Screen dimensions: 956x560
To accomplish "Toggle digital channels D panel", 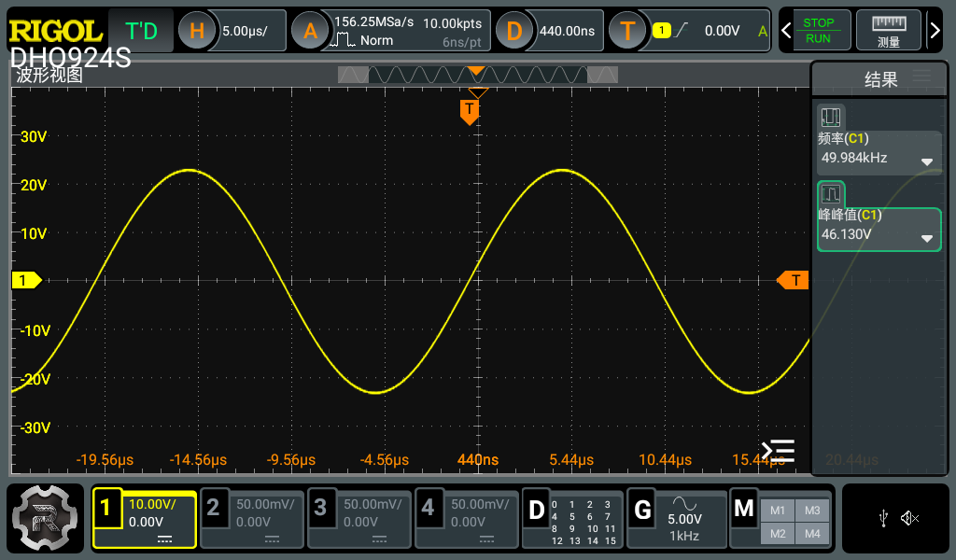I will pyautogui.click(x=573, y=519).
